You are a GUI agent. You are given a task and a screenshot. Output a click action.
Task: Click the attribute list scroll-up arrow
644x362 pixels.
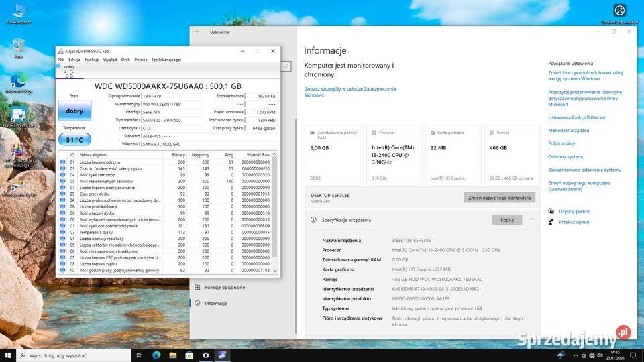(x=275, y=154)
